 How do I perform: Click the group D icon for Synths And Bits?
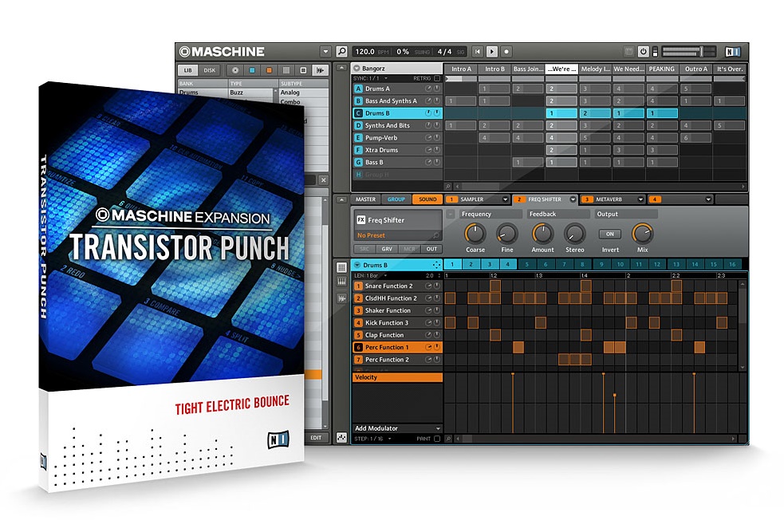(x=358, y=125)
